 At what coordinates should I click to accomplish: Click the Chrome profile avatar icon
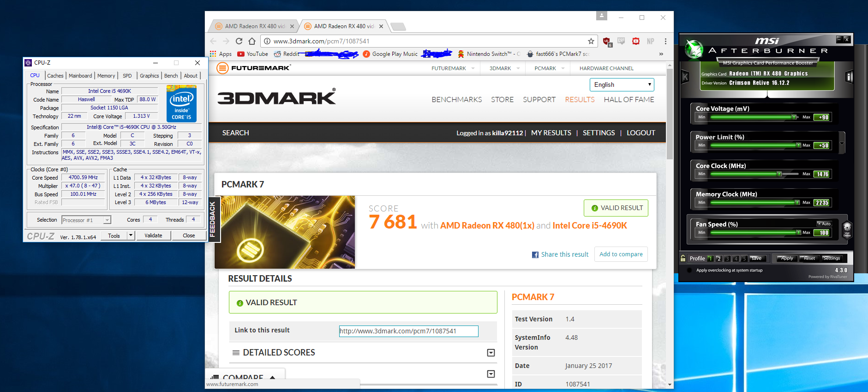point(602,16)
